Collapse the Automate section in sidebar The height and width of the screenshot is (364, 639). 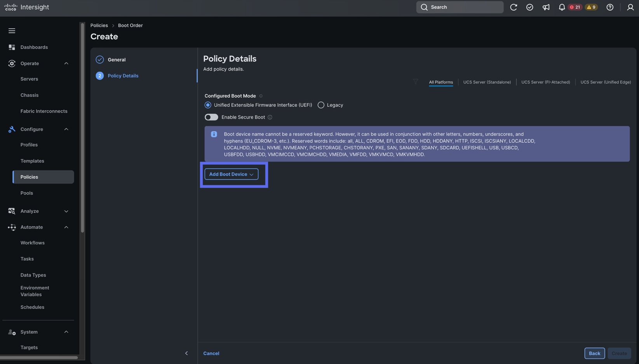tap(66, 227)
